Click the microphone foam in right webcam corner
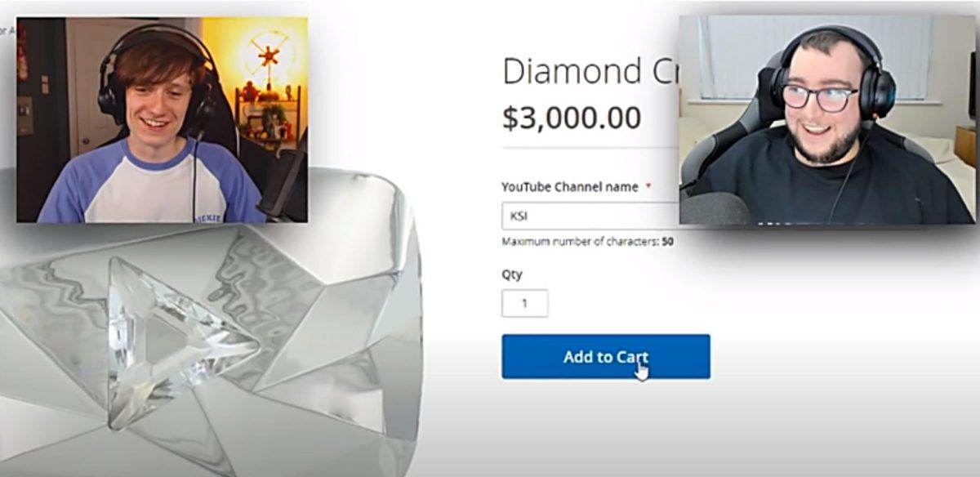 pos(714,208)
